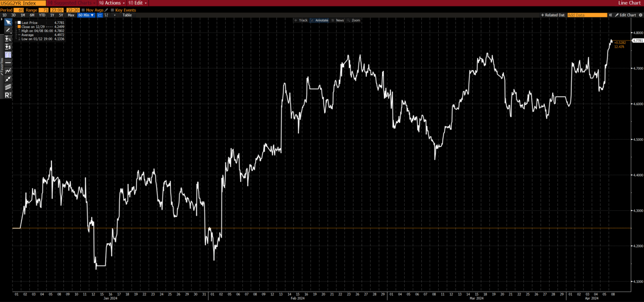This screenshot has height=302, width=644.
Task: Select the 1Y range tab
Action: coord(52,15)
